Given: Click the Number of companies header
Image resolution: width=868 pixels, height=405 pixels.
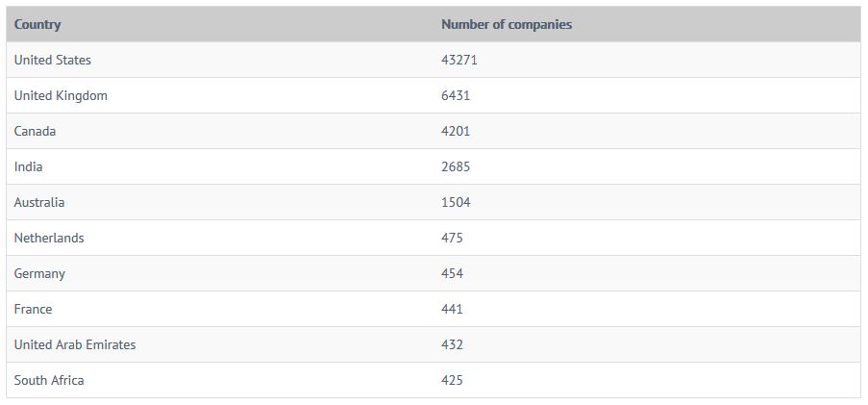Looking at the screenshot, I should [506, 24].
